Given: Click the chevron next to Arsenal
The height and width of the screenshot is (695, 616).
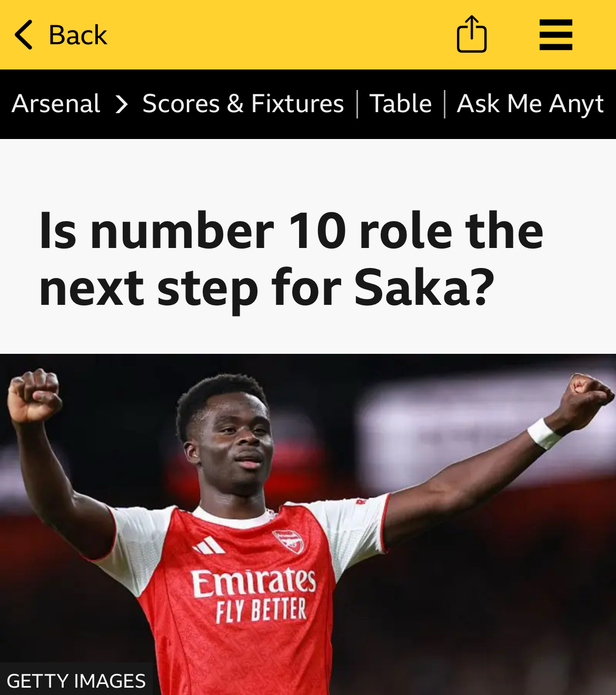Looking at the screenshot, I should coord(122,104).
